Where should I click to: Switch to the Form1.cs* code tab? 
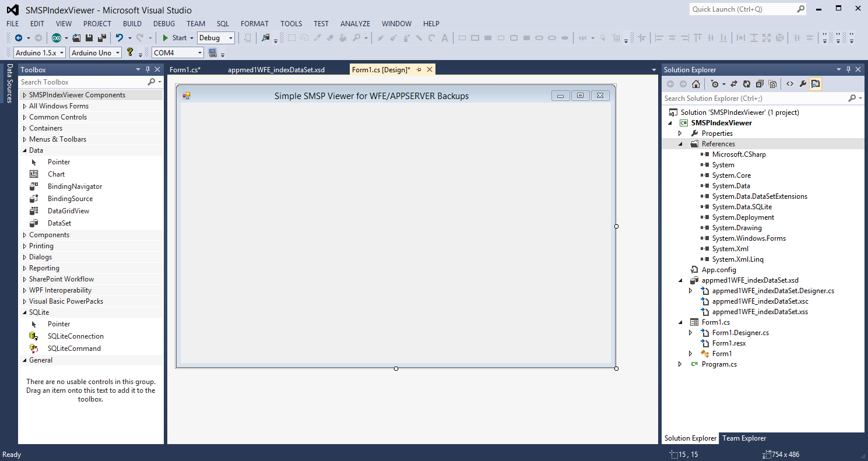point(185,69)
